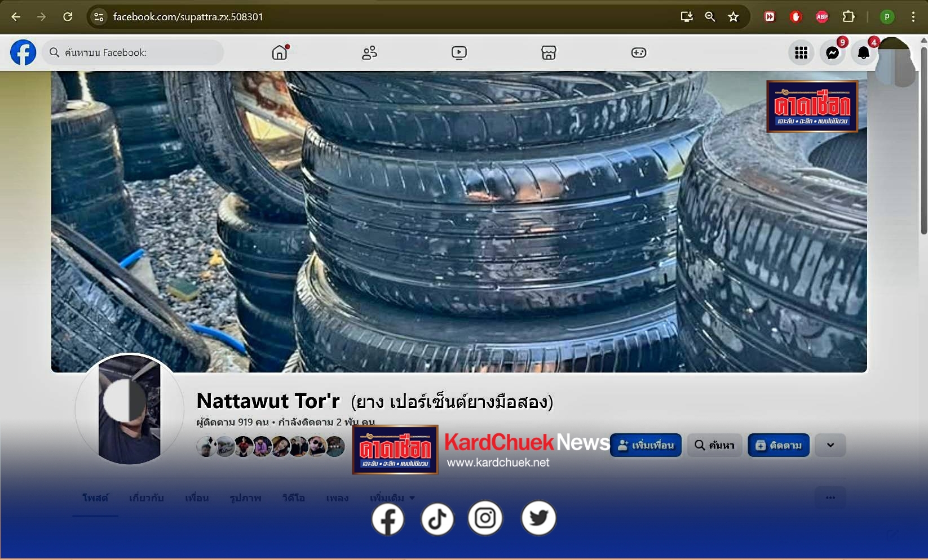Bookmark this page with the star icon
The width and height of the screenshot is (928, 560).
click(x=733, y=17)
